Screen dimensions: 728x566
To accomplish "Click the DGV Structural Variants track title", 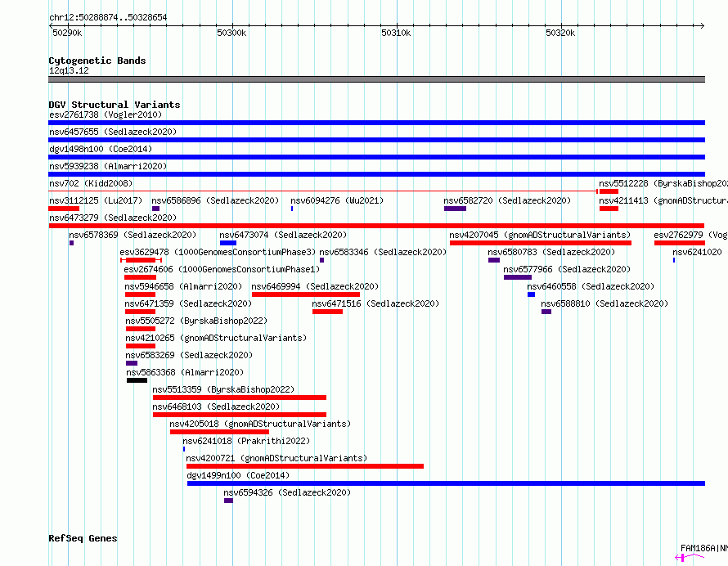I will point(115,105).
